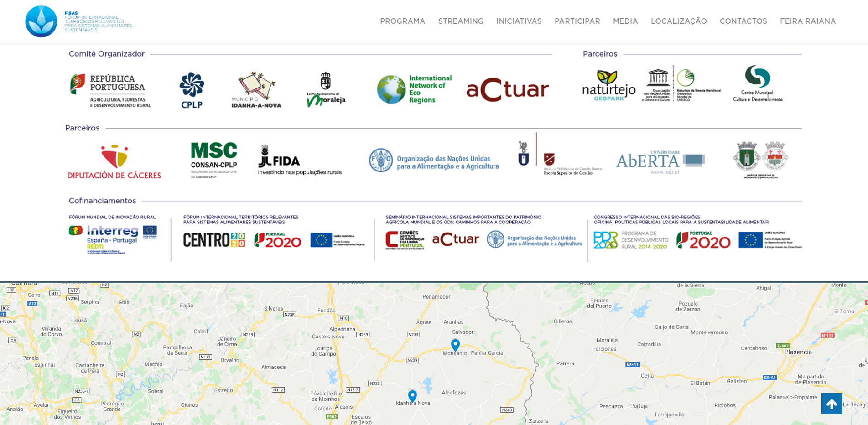Click the República Portuguesa logo
The image size is (868, 425).
point(110,90)
